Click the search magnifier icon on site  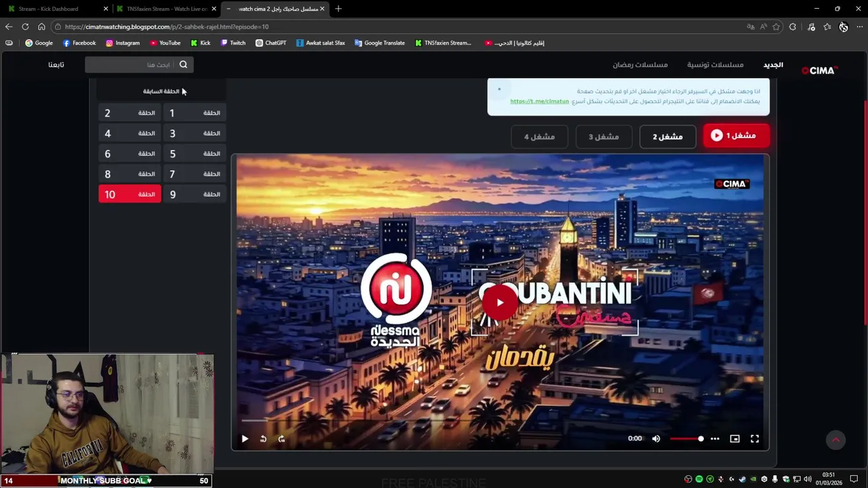[x=183, y=64]
